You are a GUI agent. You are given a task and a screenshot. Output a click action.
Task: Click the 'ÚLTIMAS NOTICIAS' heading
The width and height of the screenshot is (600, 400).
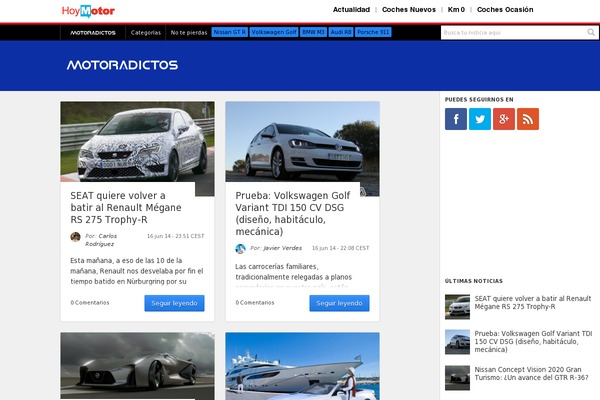(x=474, y=281)
